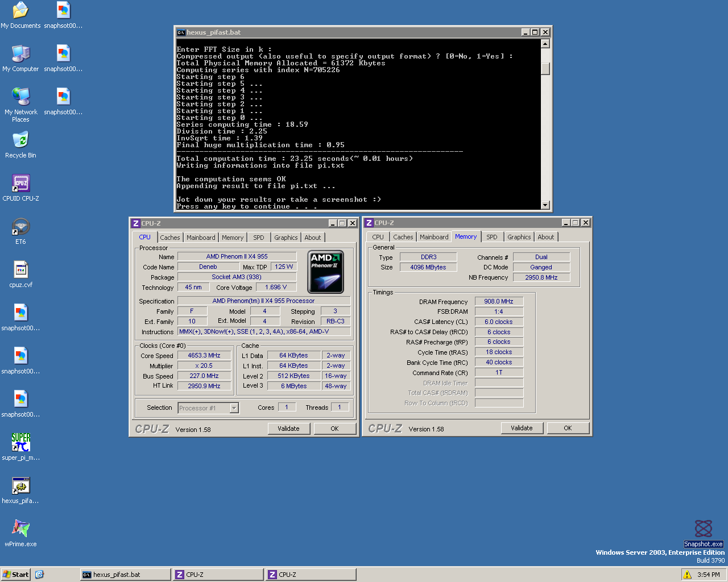Screen dimensions: 728x582
Task: Open Graphics tab in the Timings CPU-Z window
Action: click(x=519, y=237)
